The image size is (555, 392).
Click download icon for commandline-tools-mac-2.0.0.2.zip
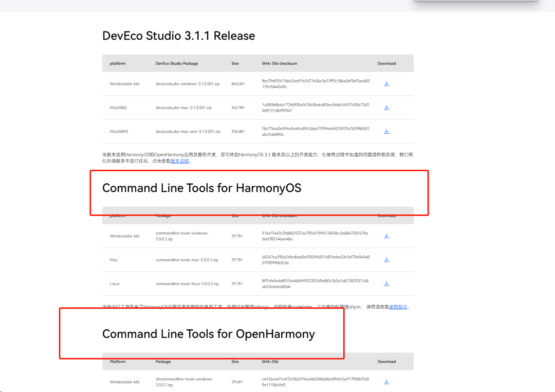(x=387, y=260)
